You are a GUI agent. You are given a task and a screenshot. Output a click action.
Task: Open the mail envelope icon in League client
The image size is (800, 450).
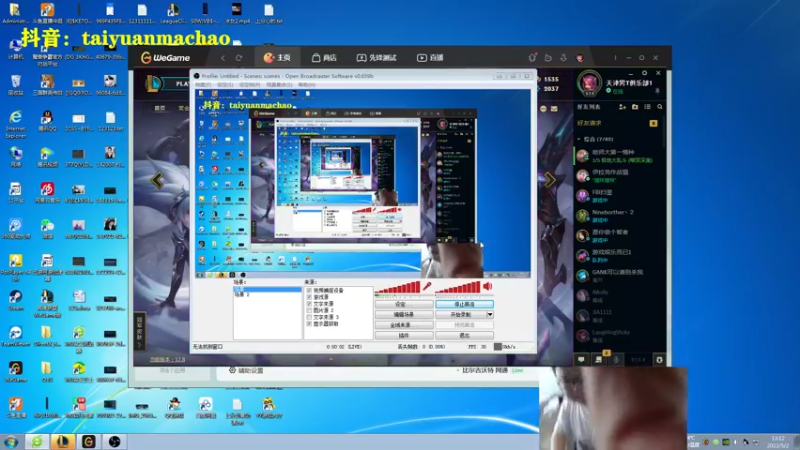(x=554, y=109)
